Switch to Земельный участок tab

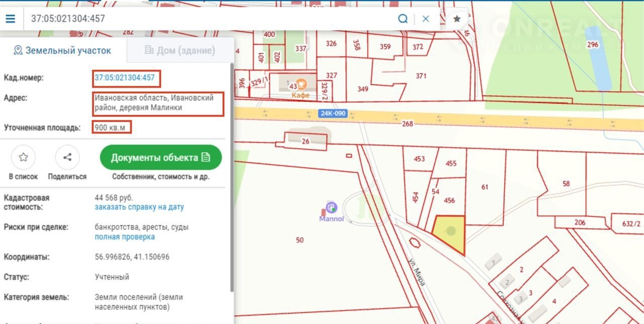(x=63, y=50)
